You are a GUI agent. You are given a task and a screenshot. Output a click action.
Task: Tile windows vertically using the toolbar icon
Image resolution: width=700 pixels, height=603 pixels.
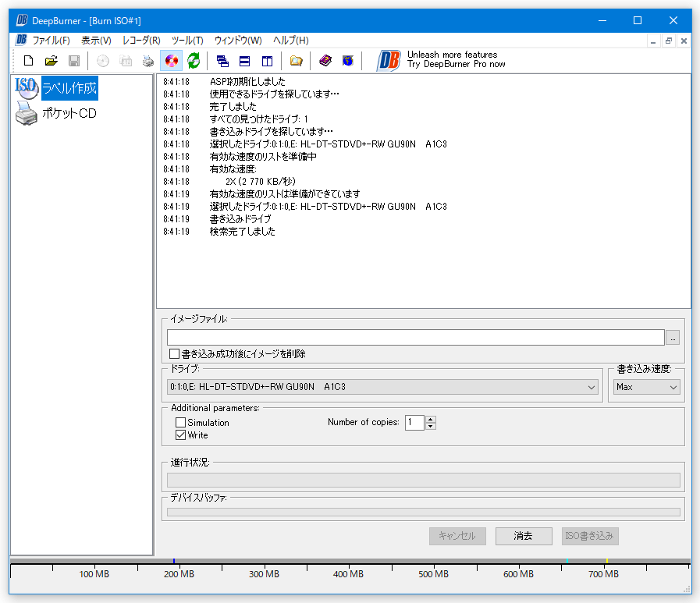(267, 61)
